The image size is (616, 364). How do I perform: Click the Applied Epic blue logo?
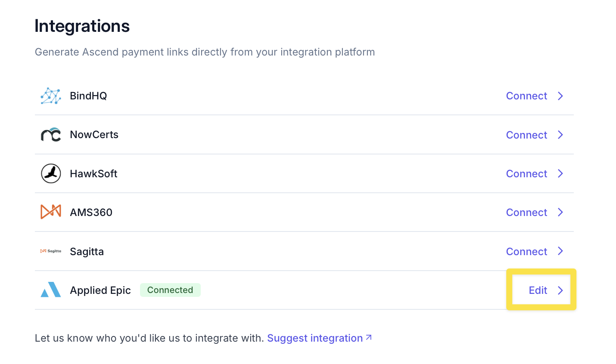[x=51, y=290]
